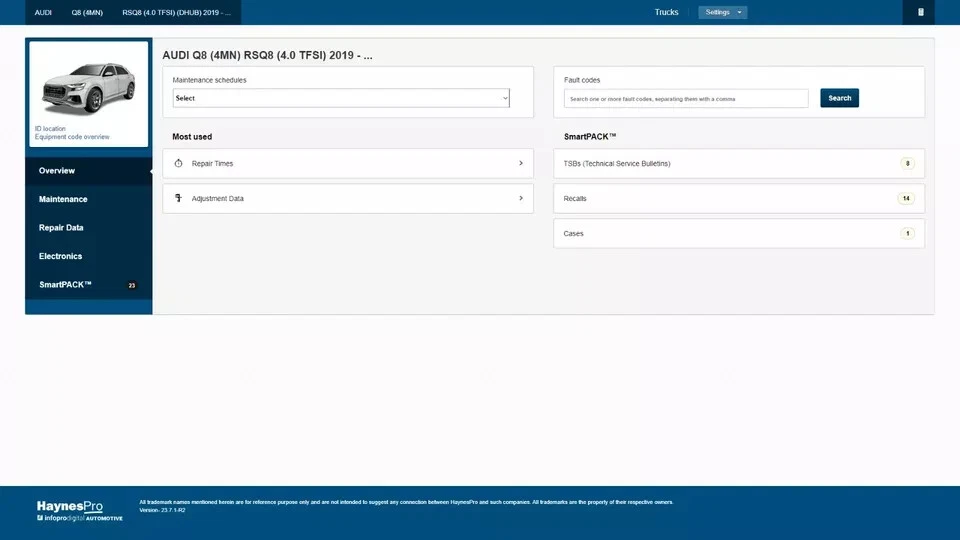The height and width of the screenshot is (540, 960).
Task: Open the AUDI breadcrumb in top bar
Action: 43,12
